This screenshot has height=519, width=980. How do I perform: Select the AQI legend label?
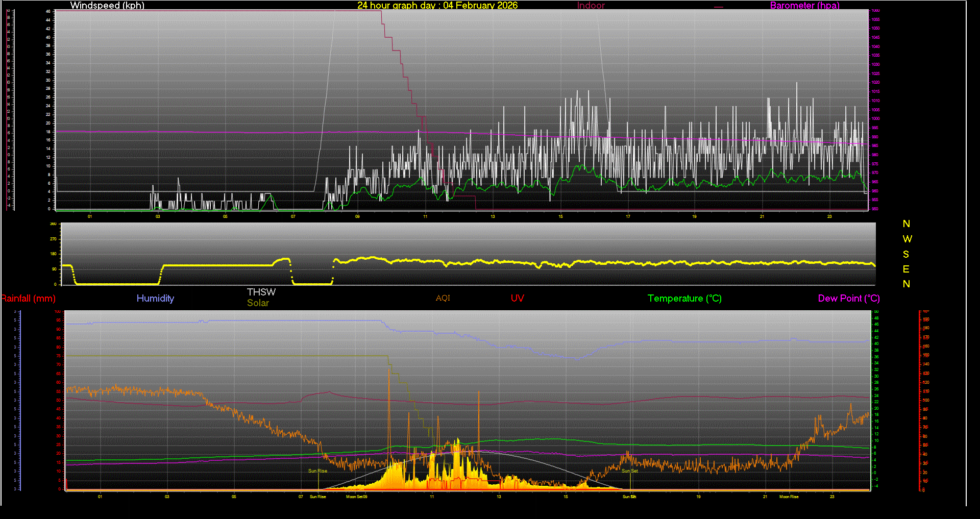pyautogui.click(x=443, y=298)
